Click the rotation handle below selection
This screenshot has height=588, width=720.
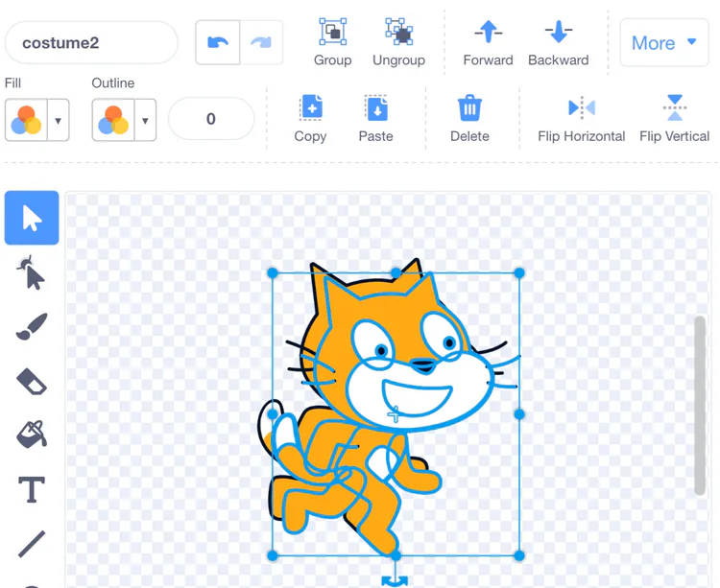pyautogui.click(x=395, y=581)
